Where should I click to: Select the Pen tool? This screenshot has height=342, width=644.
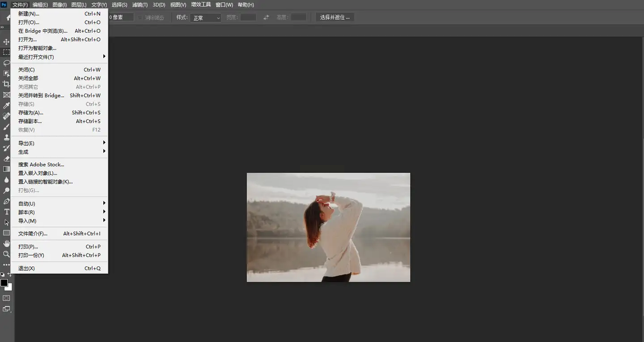click(6, 201)
